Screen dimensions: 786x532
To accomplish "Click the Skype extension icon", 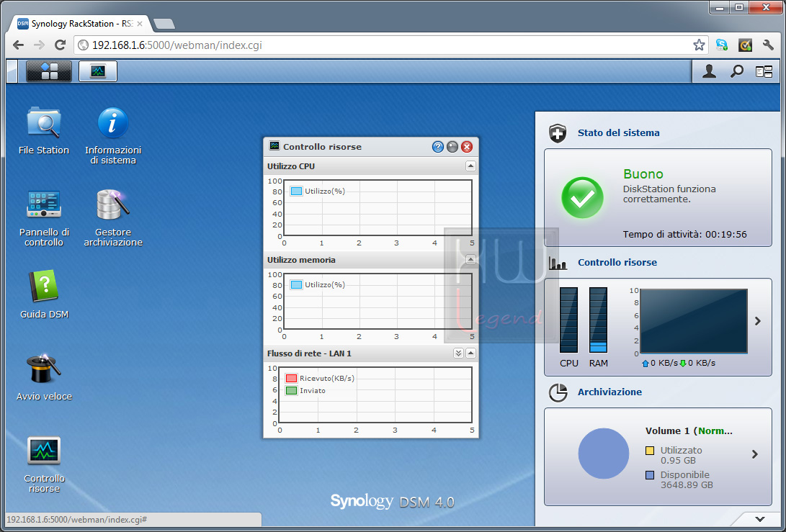I will coord(722,45).
